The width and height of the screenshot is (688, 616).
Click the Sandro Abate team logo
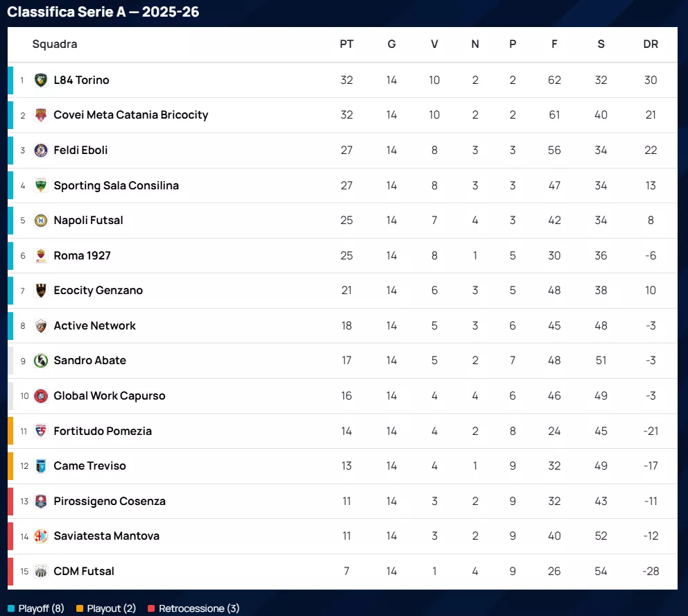[x=41, y=361]
